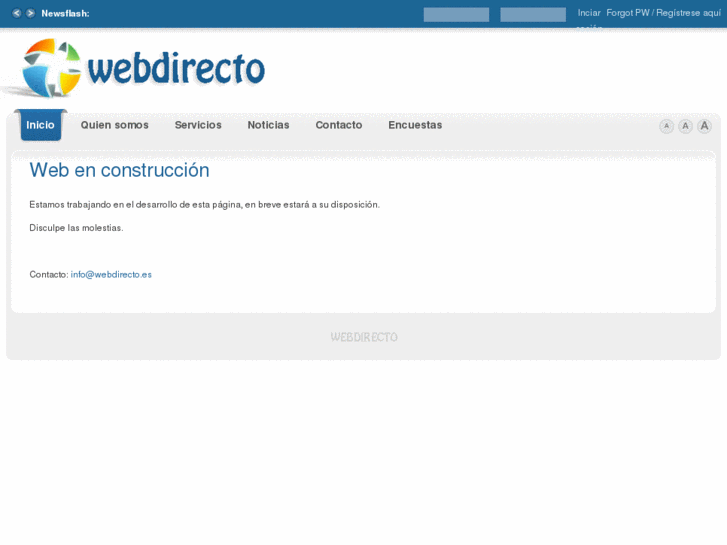
Task: Decrease font size with smallest A icon
Action: pyautogui.click(x=666, y=126)
